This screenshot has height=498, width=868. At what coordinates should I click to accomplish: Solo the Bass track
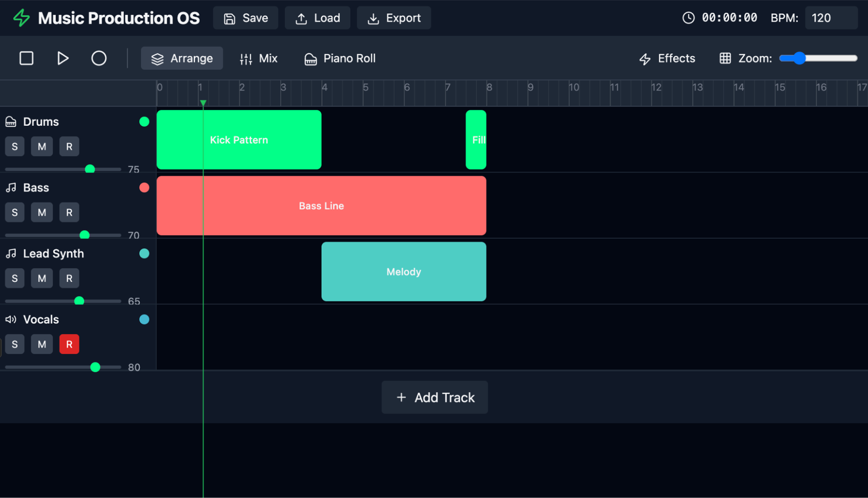point(14,212)
